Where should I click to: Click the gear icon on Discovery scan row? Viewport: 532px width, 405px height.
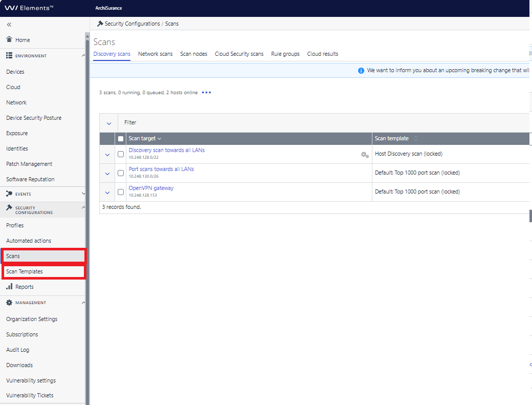pos(365,155)
